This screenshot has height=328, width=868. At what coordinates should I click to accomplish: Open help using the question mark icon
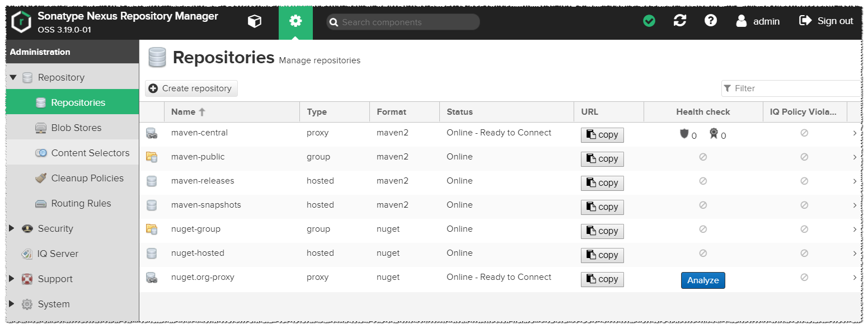click(x=710, y=21)
